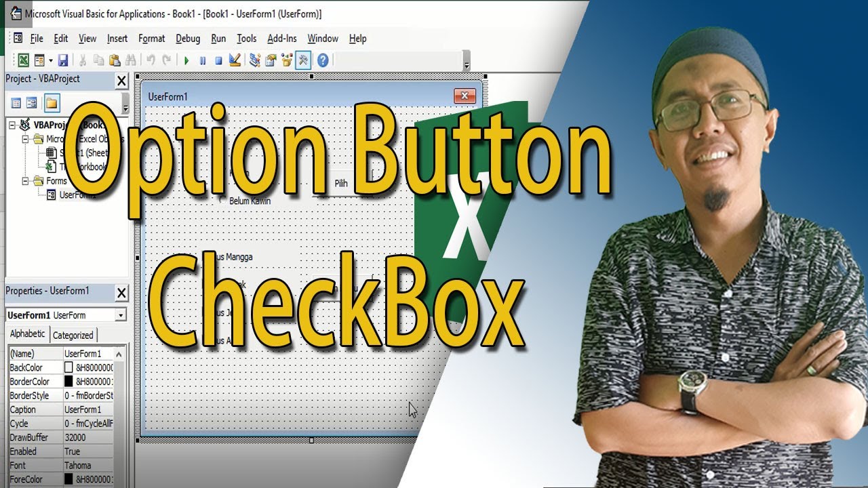The image size is (868, 488).
Task: Toggle the Toolbox hammer-wrench icon
Action: point(303,60)
